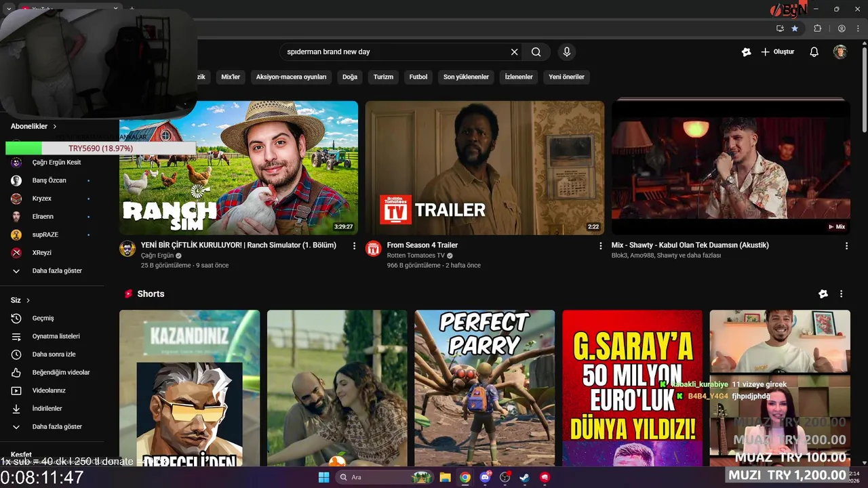Open Discord from the taskbar

tap(485, 477)
